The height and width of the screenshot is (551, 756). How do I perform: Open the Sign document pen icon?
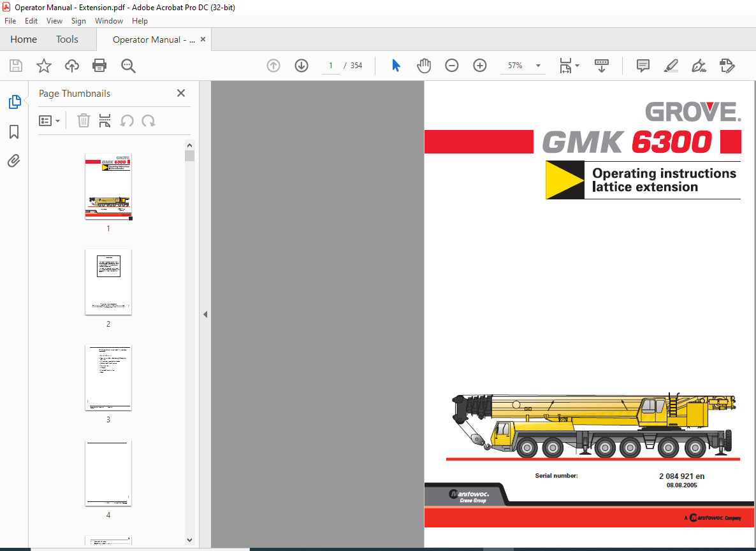[x=699, y=66]
